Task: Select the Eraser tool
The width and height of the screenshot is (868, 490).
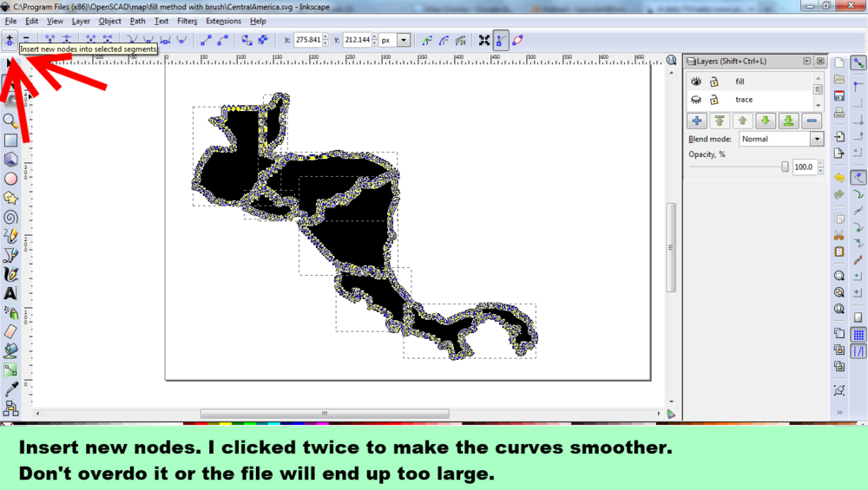Action: (10, 331)
